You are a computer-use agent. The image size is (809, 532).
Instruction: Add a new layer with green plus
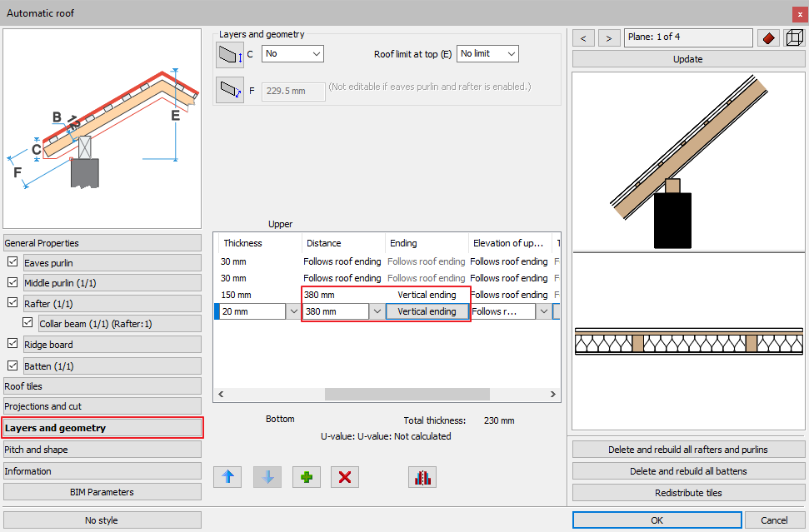[x=306, y=477]
